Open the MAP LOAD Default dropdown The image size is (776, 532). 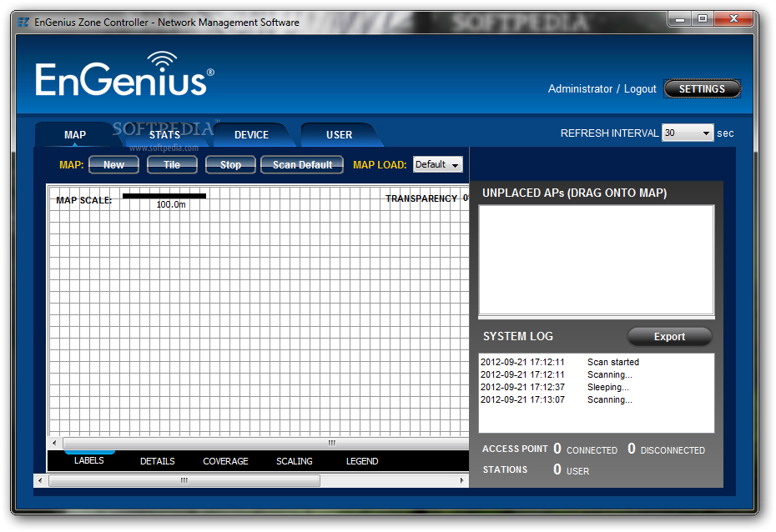tap(438, 164)
